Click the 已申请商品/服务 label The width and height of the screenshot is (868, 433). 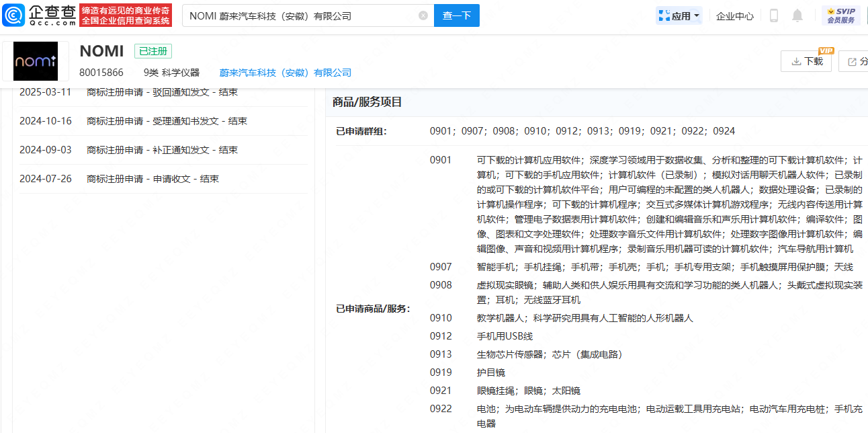coord(373,309)
